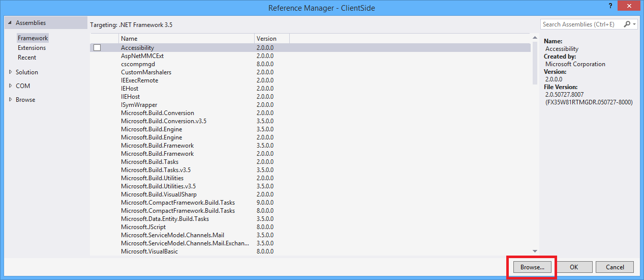Click the Cancel button
Image resolution: width=644 pixels, height=280 pixels.
[615, 267]
